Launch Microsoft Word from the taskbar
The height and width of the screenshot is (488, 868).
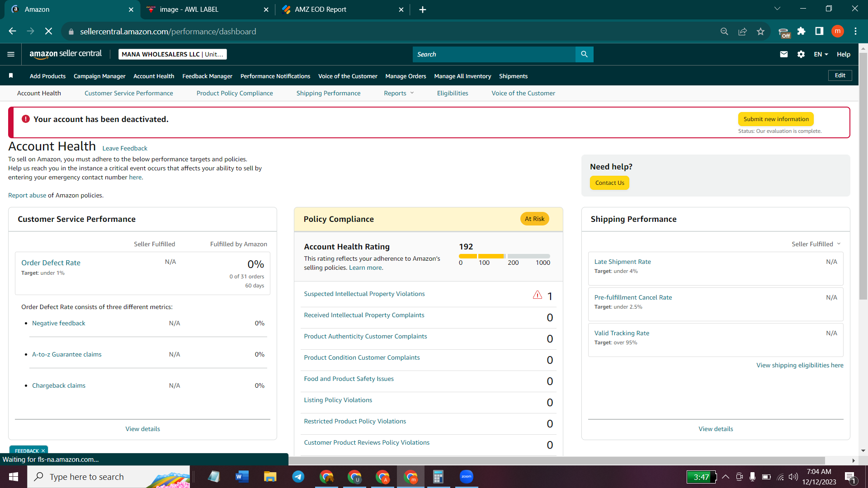(242, 477)
